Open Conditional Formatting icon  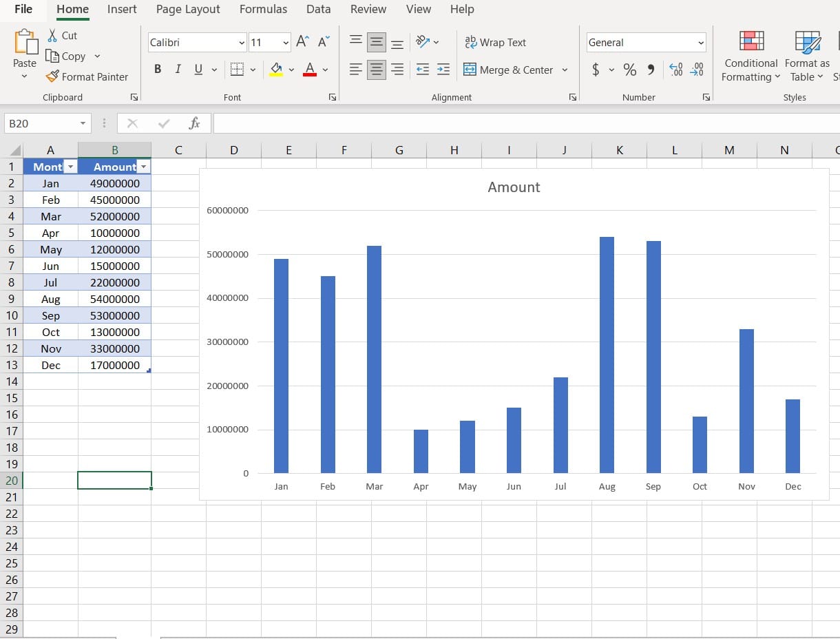[x=751, y=41]
